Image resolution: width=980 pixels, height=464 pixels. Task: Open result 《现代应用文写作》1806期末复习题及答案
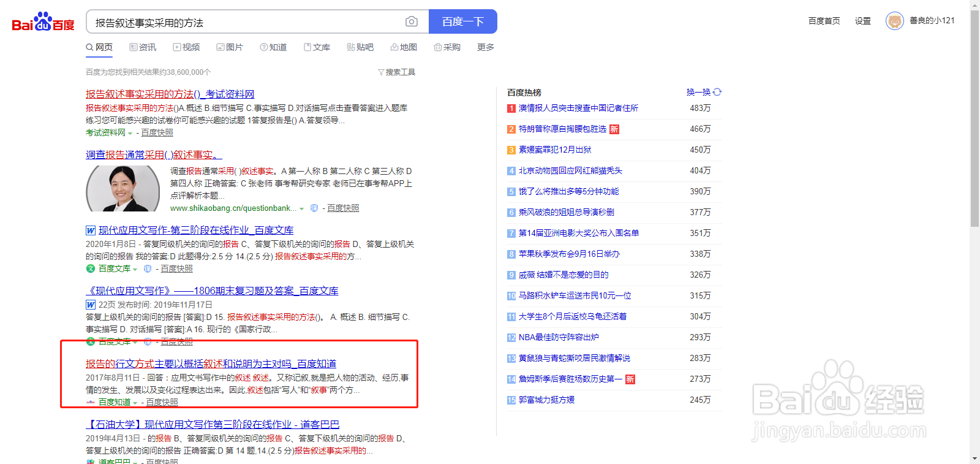point(212,291)
